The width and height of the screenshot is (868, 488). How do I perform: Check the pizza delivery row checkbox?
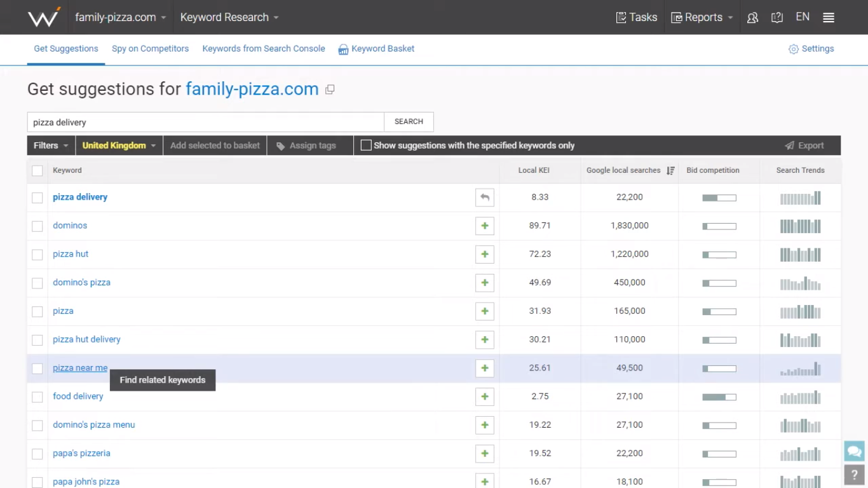[37, 198]
